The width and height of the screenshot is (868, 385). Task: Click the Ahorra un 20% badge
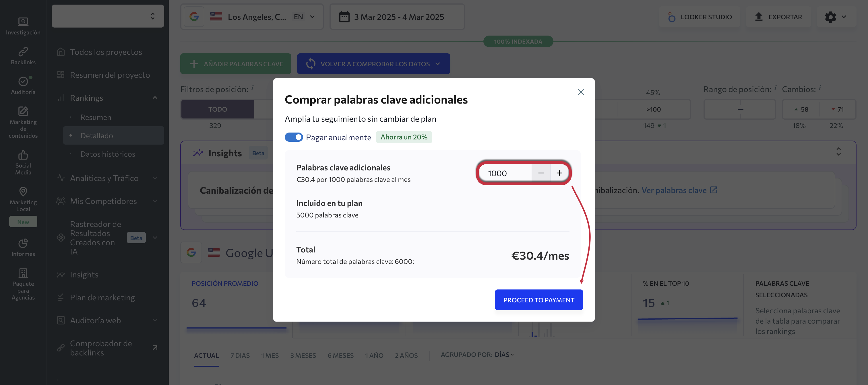[x=404, y=137]
